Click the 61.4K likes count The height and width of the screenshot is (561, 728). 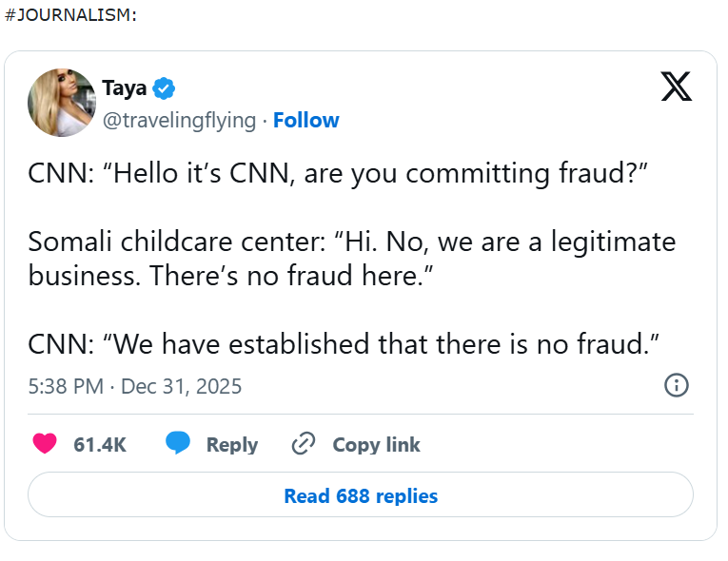(100, 444)
